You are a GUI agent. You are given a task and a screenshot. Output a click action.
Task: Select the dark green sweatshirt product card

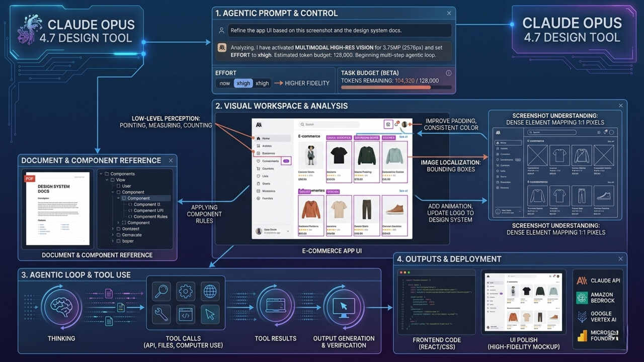tap(367, 161)
